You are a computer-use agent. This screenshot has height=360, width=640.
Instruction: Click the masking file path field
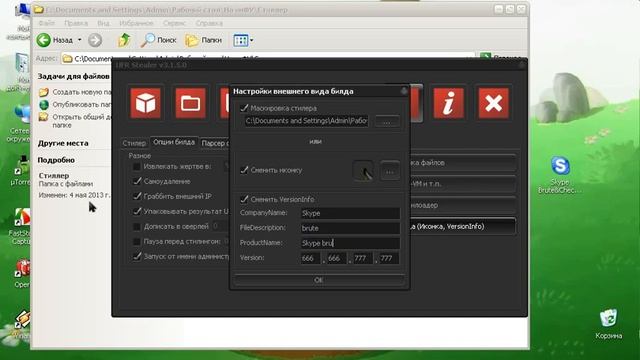306,121
